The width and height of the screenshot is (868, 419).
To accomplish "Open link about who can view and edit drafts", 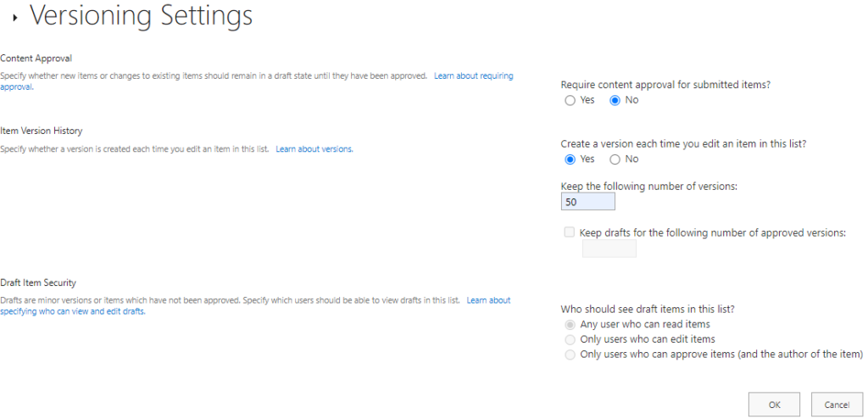I will point(72,311).
